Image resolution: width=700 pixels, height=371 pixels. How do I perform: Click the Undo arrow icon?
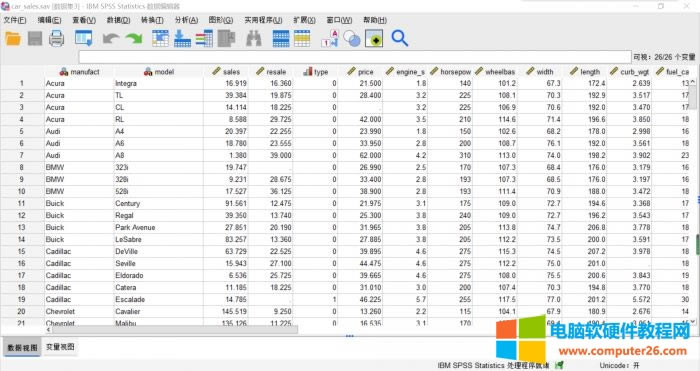[x=110, y=39]
